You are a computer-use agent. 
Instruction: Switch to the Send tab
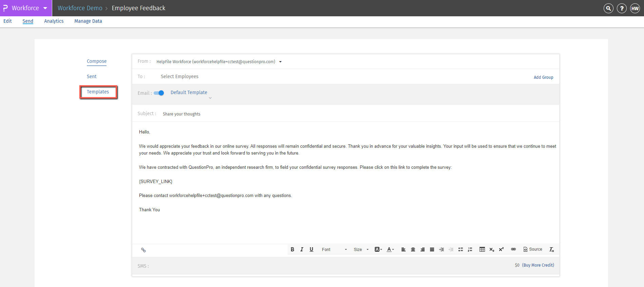(x=28, y=21)
